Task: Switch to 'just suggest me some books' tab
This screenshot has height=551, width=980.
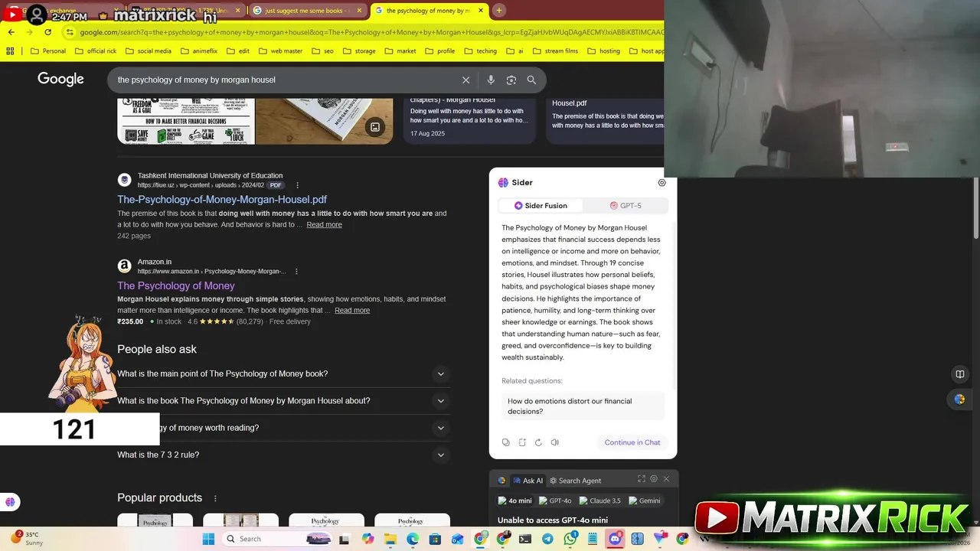Action: (x=308, y=11)
